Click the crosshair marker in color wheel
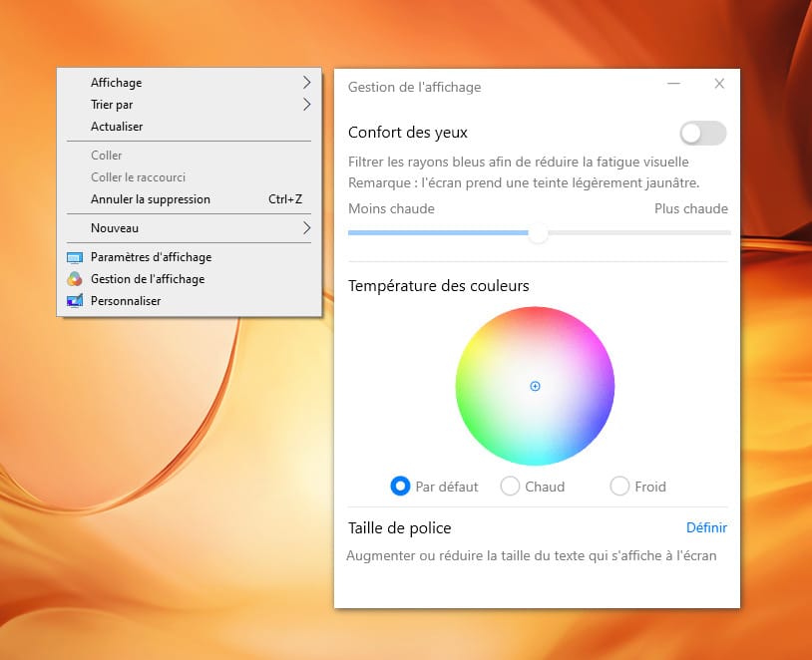Screen dimensions: 812x660 [x=535, y=386]
